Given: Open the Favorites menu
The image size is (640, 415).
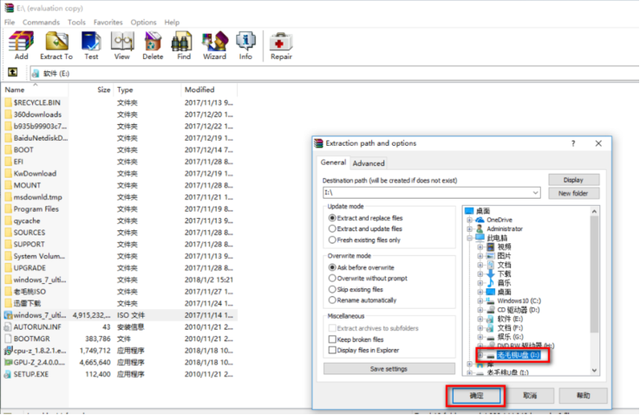Looking at the screenshot, I should tap(108, 22).
